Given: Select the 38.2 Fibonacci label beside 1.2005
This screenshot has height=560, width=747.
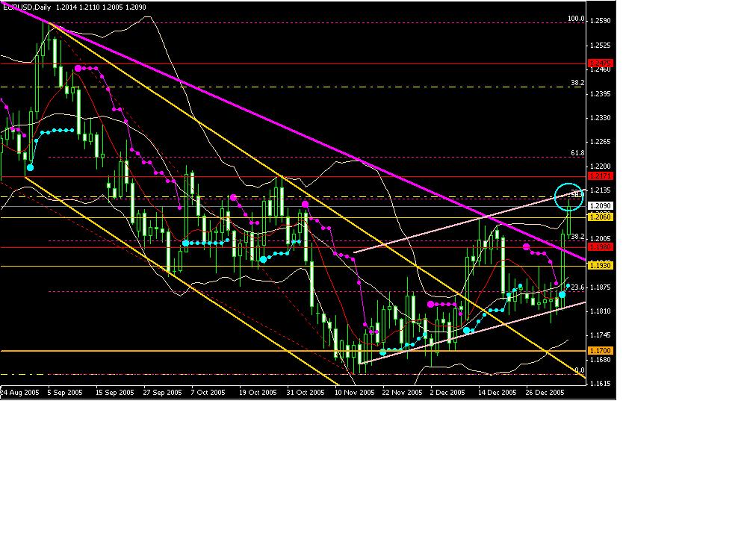Looking at the screenshot, I should (x=578, y=236).
